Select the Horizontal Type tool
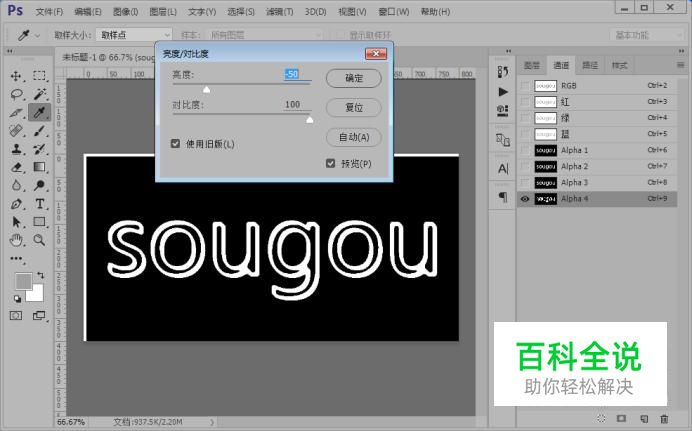 pos(39,203)
